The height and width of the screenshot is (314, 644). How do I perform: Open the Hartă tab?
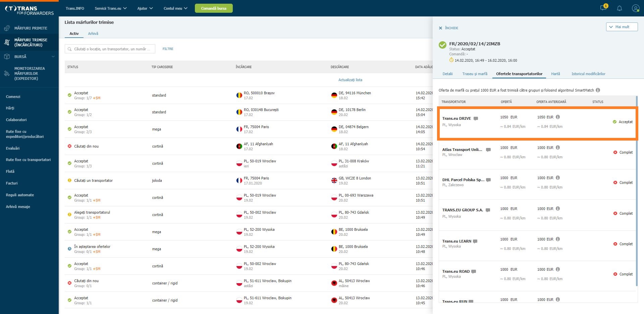(555, 74)
